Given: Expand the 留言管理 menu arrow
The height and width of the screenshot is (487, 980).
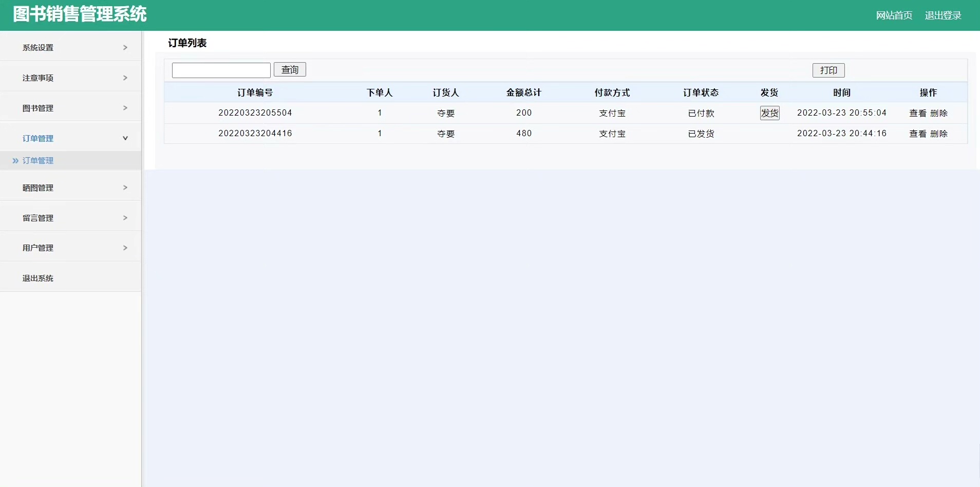Looking at the screenshot, I should 125,218.
